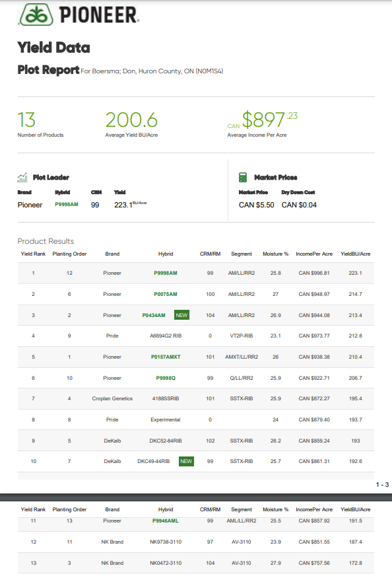Image resolution: width=392 pixels, height=580 pixels.
Task: Open the P9946AML hybrid link
Action: pos(166,521)
